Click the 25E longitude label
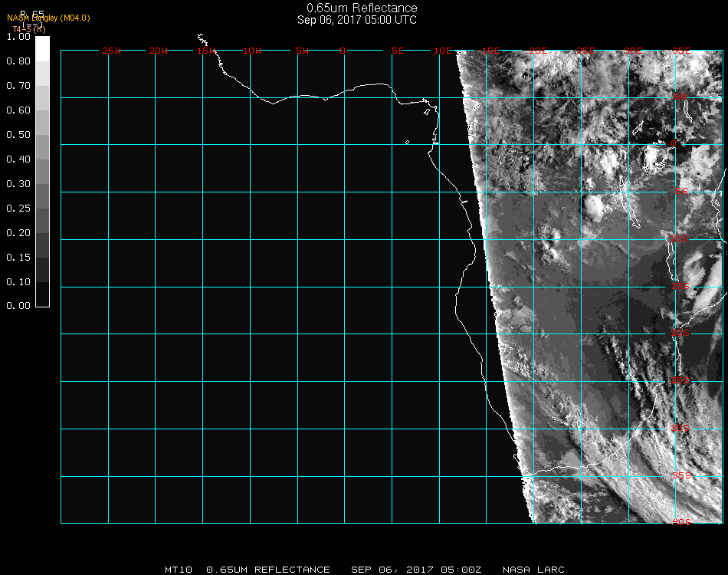Image resolution: width=728 pixels, height=575 pixels. click(586, 51)
